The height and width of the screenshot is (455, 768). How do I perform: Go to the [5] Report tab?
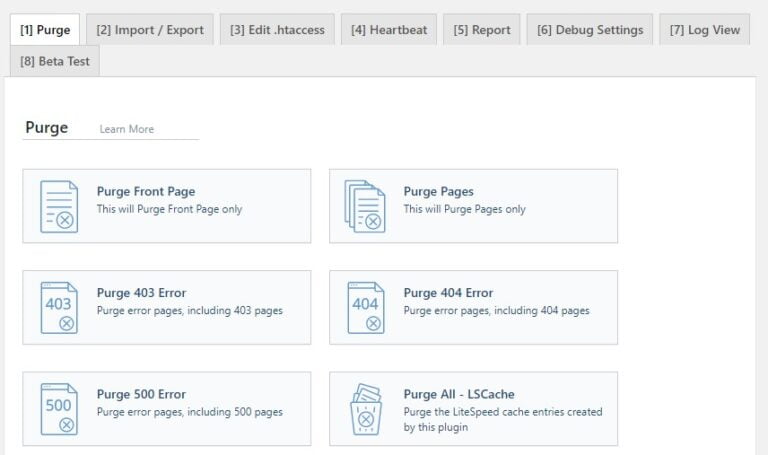(x=481, y=30)
